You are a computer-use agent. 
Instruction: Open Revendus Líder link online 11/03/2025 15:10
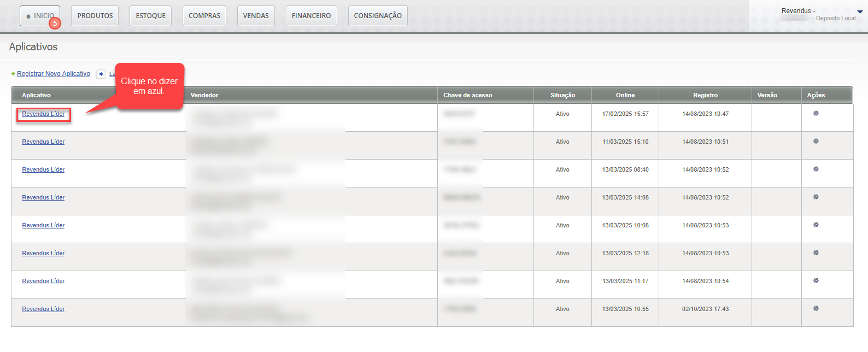[43, 142]
